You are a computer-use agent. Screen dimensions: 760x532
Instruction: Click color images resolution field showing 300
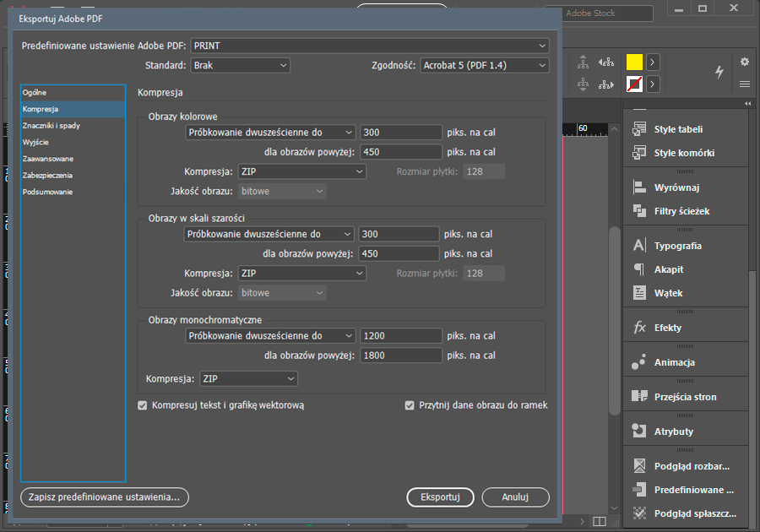[x=401, y=133]
